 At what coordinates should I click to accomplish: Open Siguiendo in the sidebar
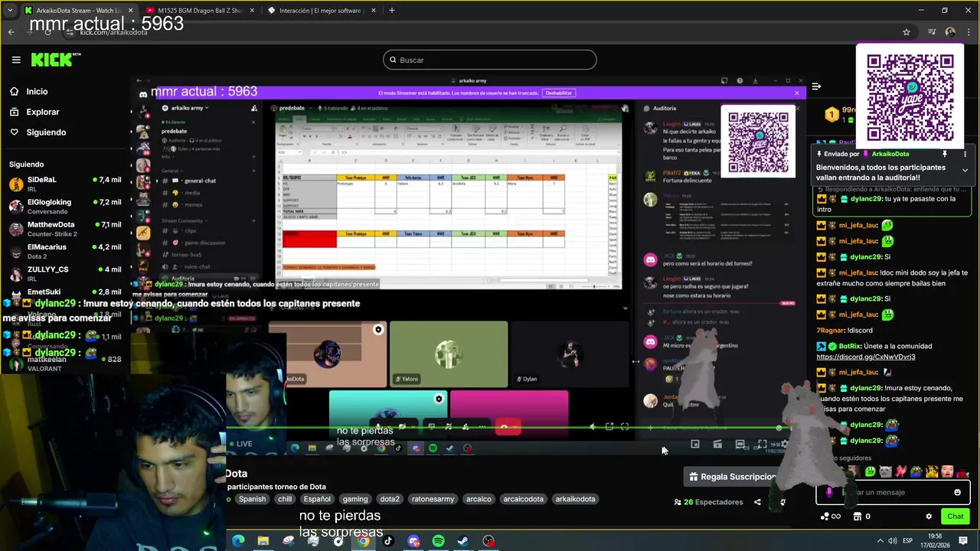point(46,132)
